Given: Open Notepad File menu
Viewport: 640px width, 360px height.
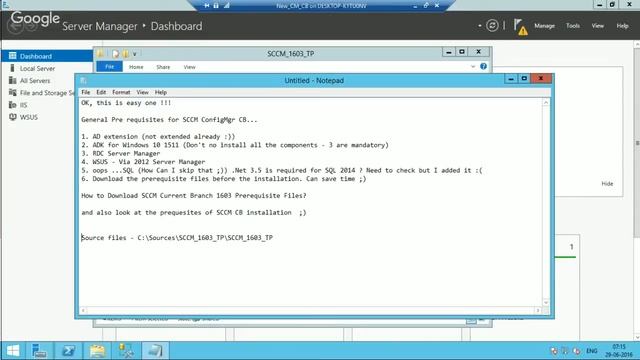Looking at the screenshot, I should pos(86,92).
